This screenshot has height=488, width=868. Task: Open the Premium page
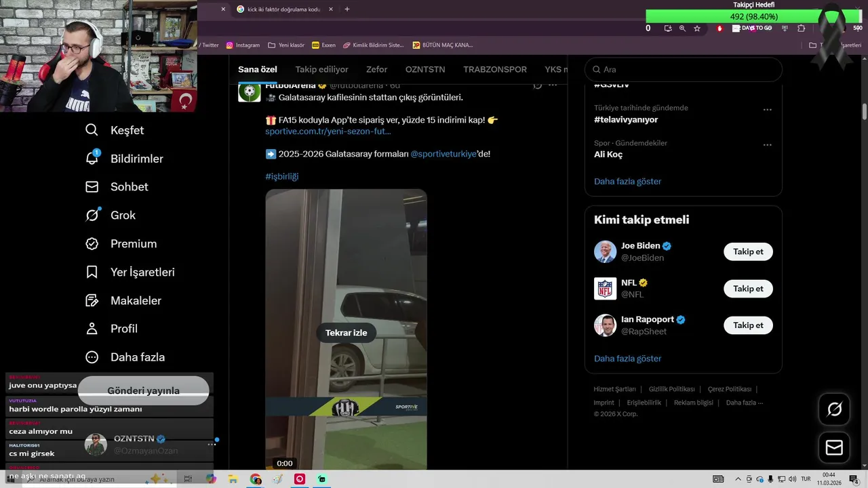(x=121, y=244)
